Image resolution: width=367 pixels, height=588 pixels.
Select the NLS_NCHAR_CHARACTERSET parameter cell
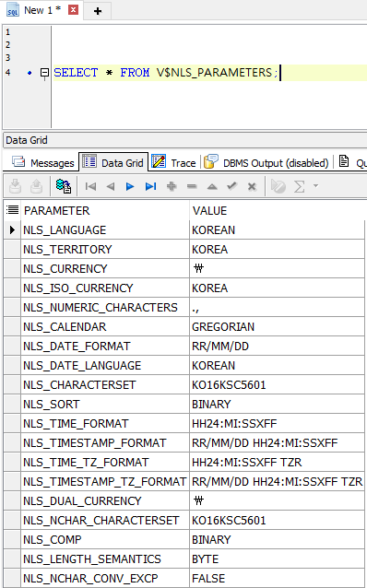click(x=105, y=521)
